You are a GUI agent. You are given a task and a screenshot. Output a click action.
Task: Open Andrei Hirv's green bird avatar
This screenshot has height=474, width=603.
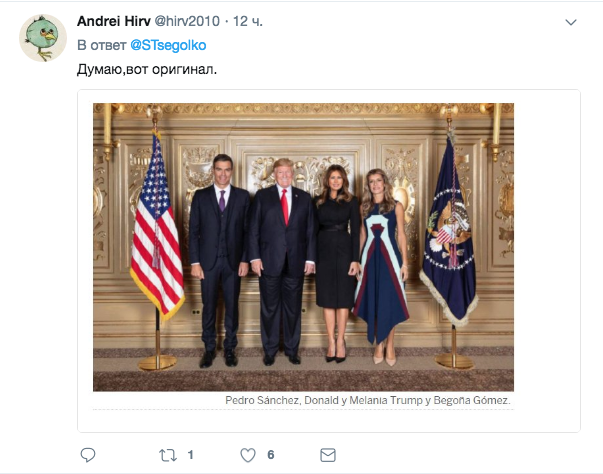[x=43, y=38]
